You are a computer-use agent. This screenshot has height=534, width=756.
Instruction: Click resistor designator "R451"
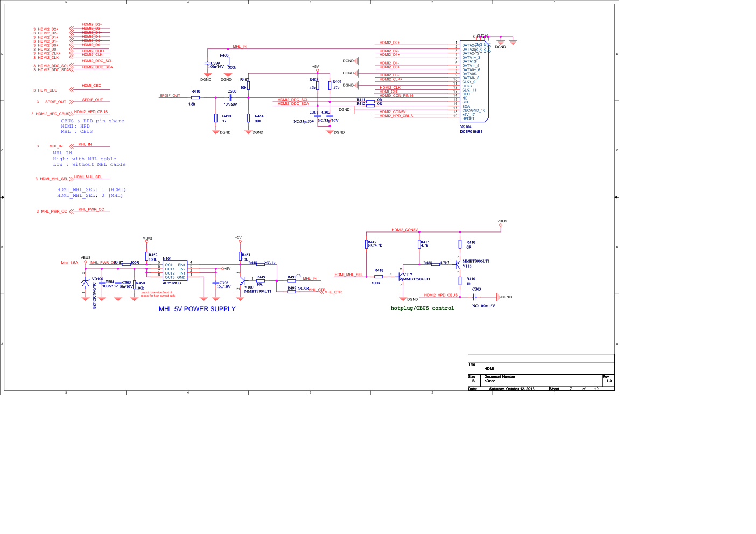246,255
